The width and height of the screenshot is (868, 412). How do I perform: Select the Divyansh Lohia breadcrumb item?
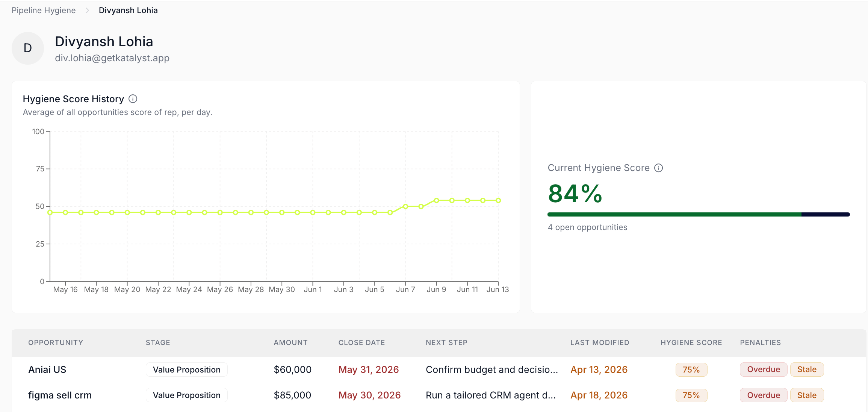tap(128, 11)
